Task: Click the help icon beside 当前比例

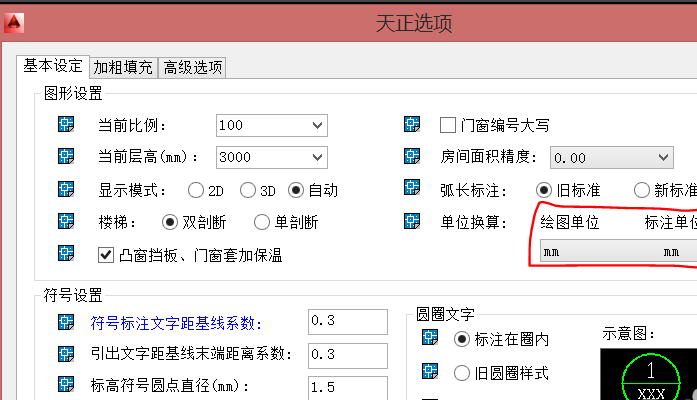Action: pyautogui.click(x=66, y=124)
